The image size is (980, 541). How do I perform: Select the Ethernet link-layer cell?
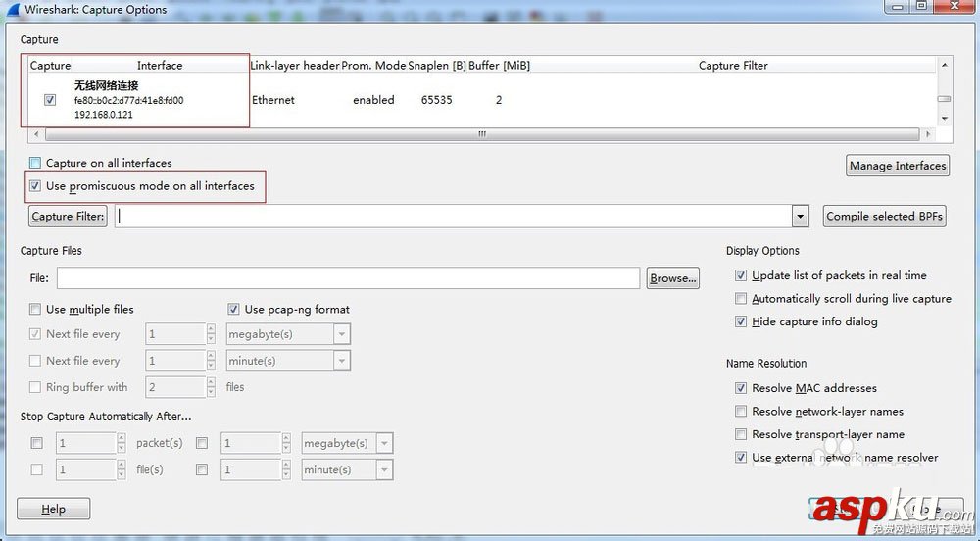[x=273, y=100]
